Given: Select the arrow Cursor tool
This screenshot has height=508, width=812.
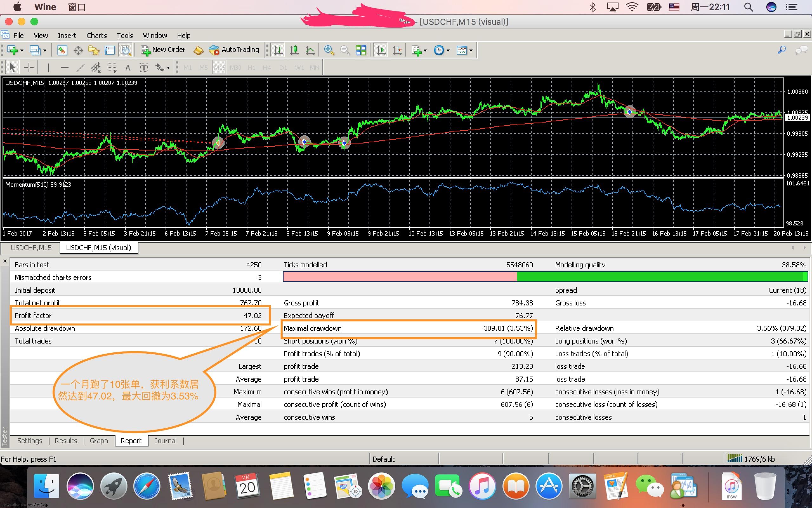Looking at the screenshot, I should click(x=12, y=68).
